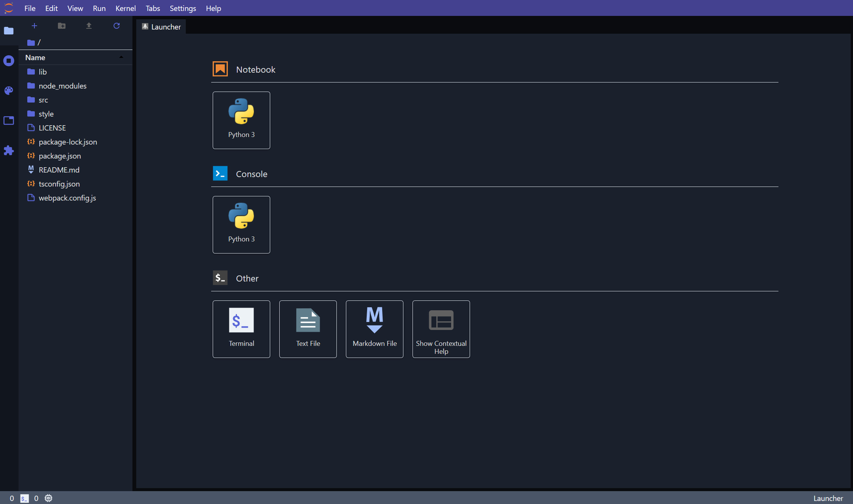This screenshot has width=853, height=504.
Task: Open the src folder
Action: (43, 100)
